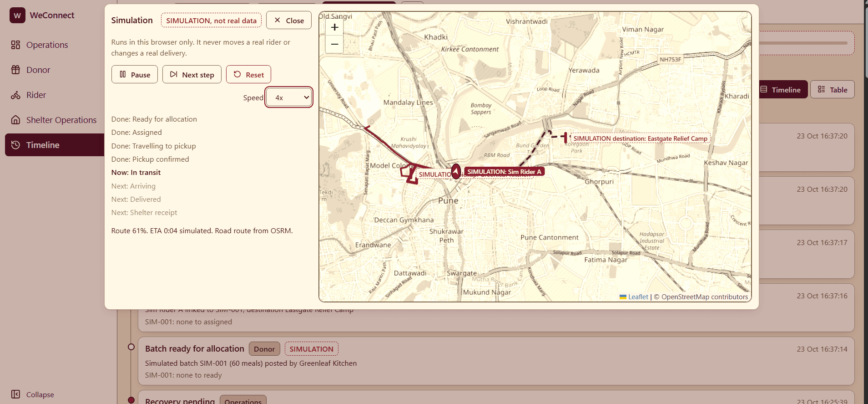Click 'Done: Assigned' step
This screenshot has height=404, width=868.
[x=136, y=133]
